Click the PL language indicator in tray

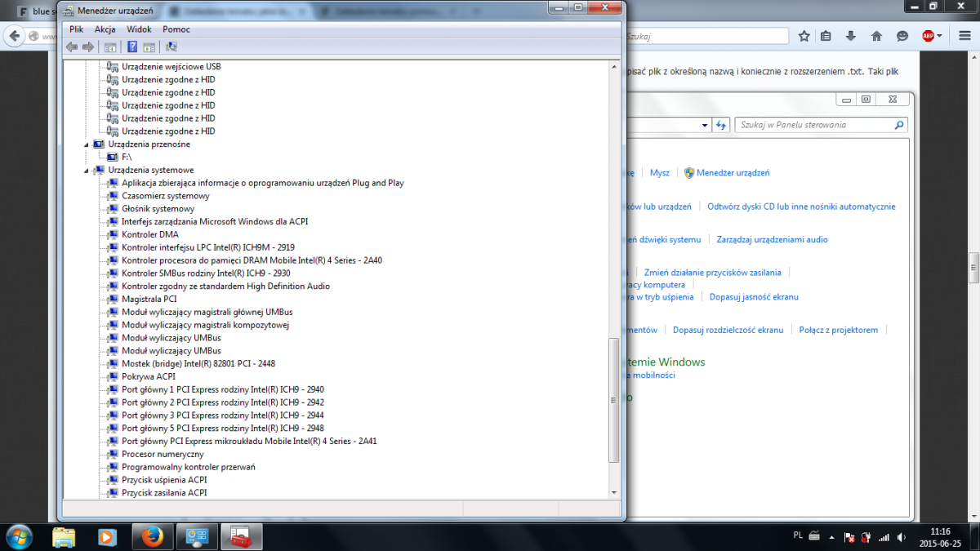[x=797, y=535]
